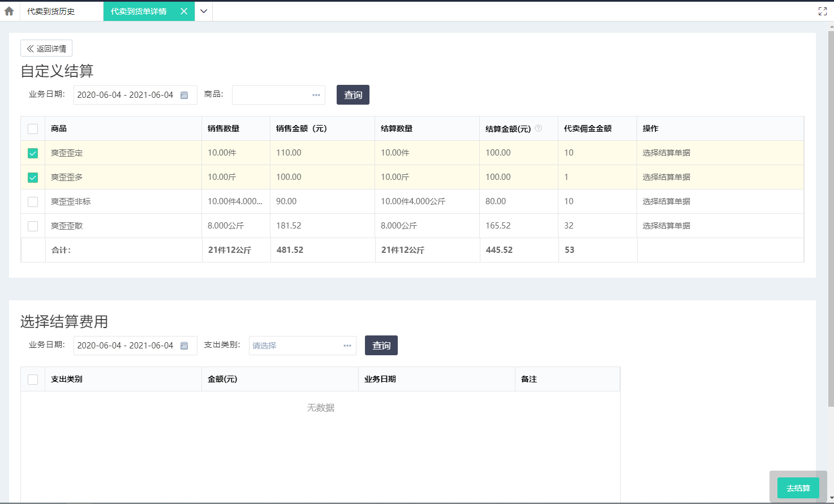Open calendar icon in 选择结算费用 date field
The height and width of the screenshot is (504, 834).
tap(184, 346)
